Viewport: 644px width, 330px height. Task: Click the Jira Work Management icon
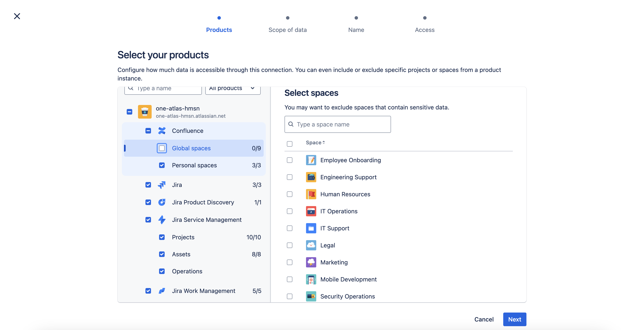pos(162,291)
